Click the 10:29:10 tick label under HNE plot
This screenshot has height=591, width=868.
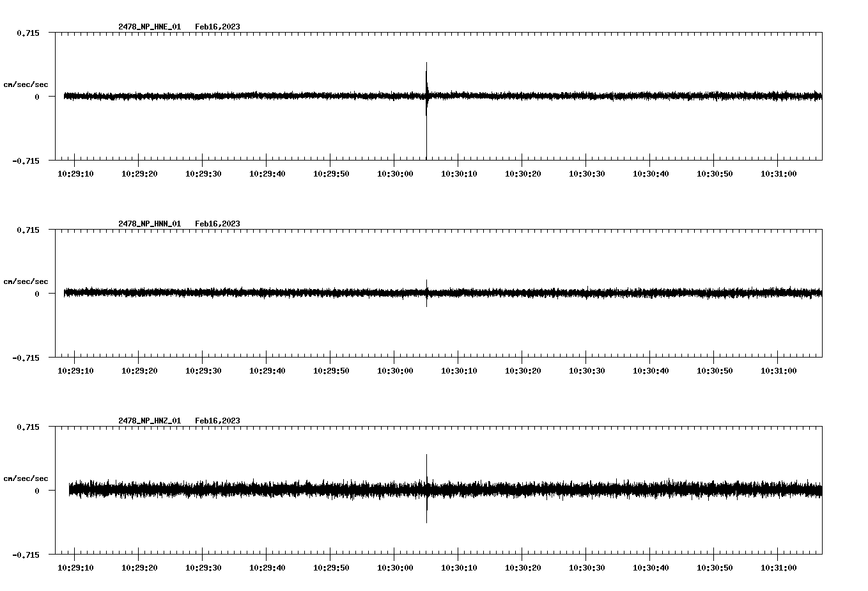[75, 174]
